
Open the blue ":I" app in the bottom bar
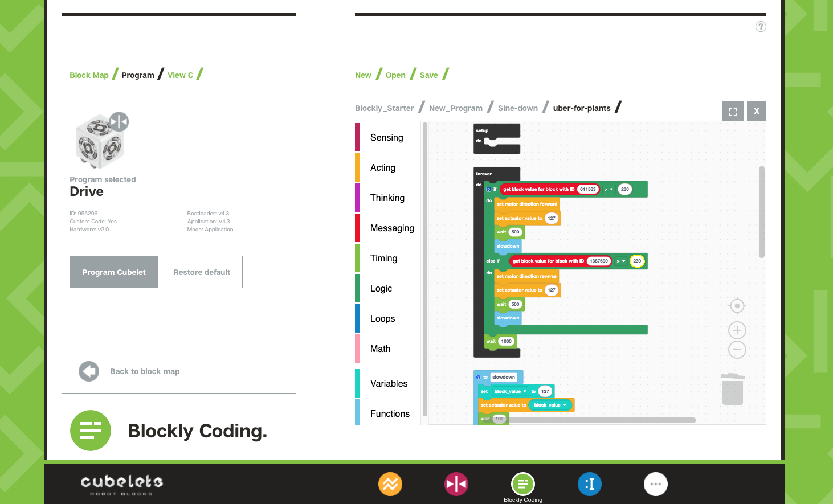click(590, 484)
